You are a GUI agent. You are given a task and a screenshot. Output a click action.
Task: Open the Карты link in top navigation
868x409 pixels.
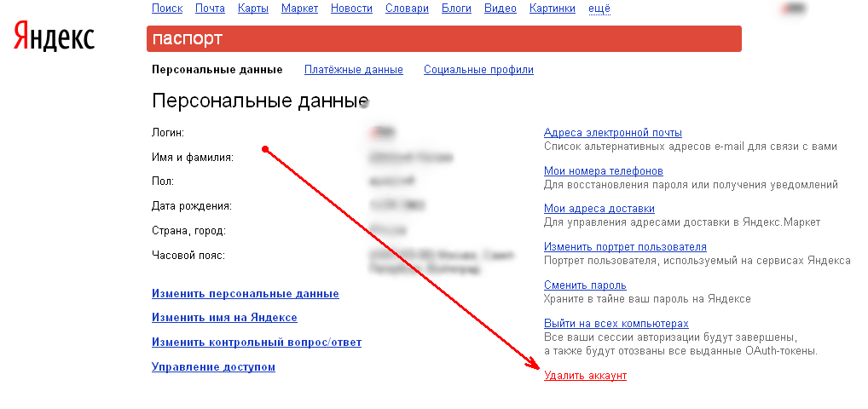253,9
